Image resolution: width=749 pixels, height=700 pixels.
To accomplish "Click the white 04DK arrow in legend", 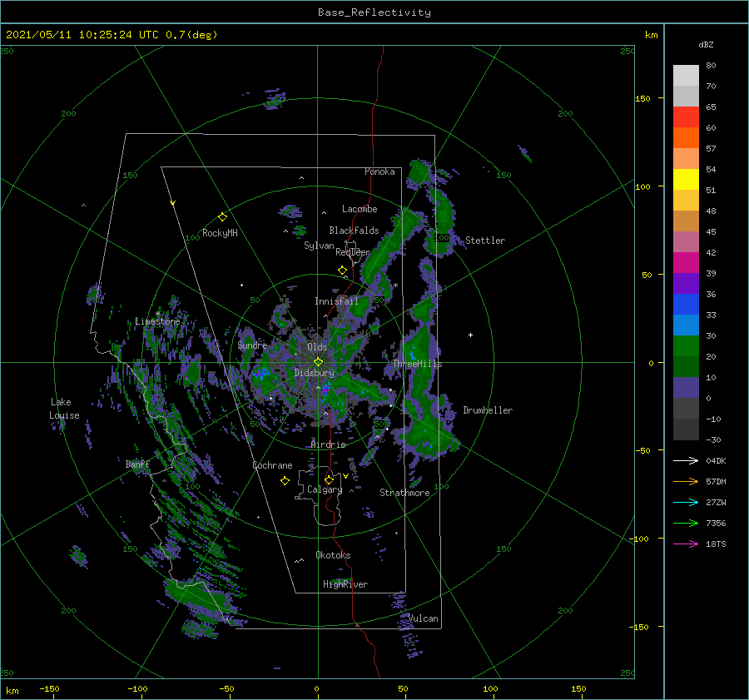I will [x=686, y=460].
